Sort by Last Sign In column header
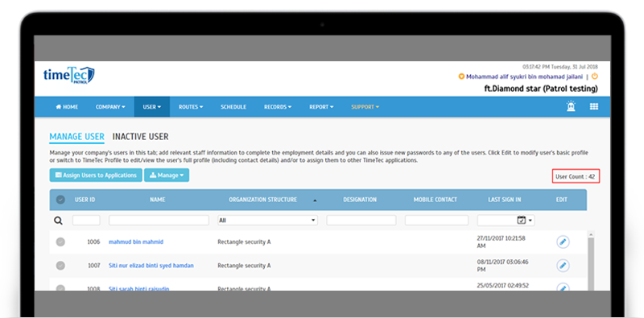Screen dimensions: 644x318 [x=505, y=200]
